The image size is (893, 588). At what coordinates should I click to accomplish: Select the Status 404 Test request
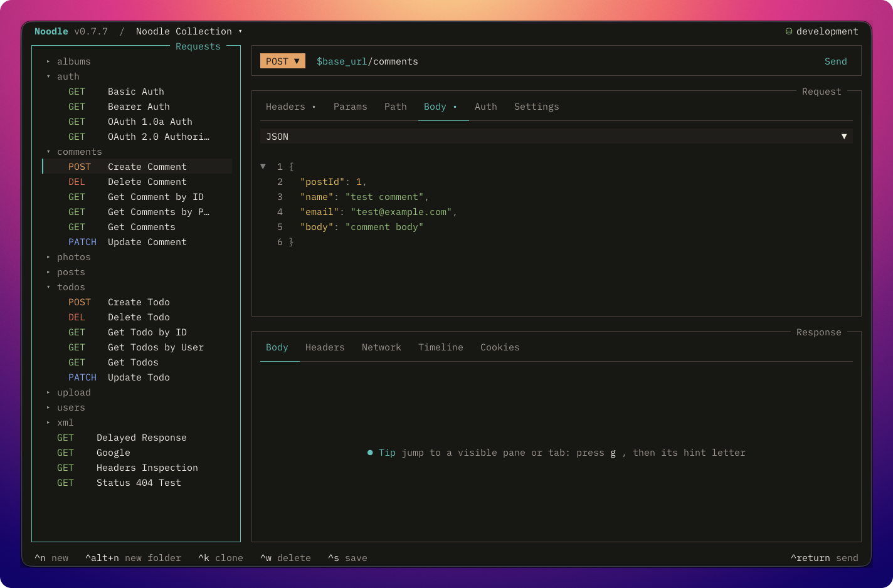(138, 483)
